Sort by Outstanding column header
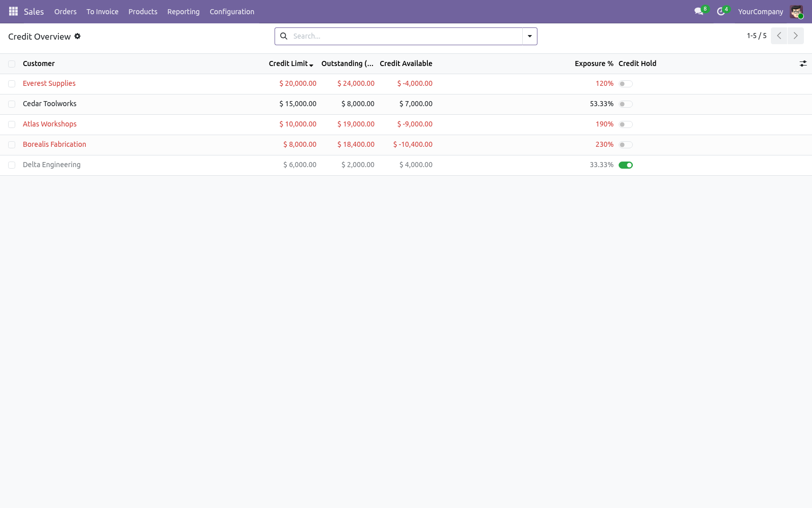 point(347,63)
